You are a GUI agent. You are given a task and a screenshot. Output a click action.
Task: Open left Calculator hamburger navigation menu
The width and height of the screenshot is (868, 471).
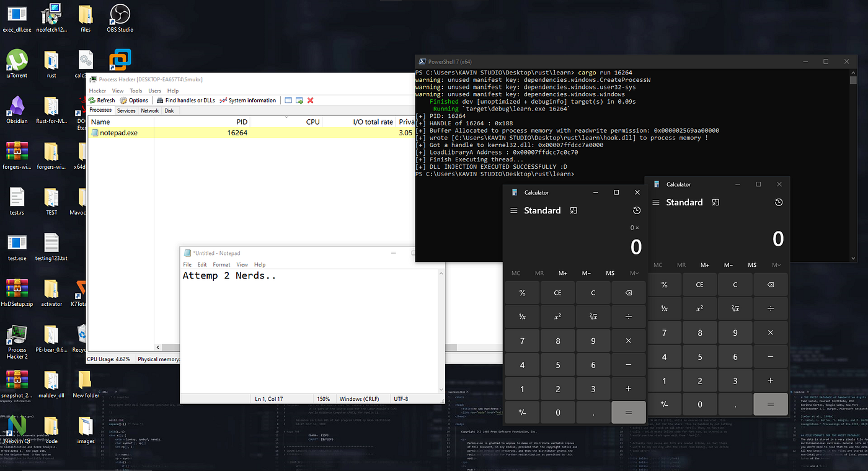point(513,210)
